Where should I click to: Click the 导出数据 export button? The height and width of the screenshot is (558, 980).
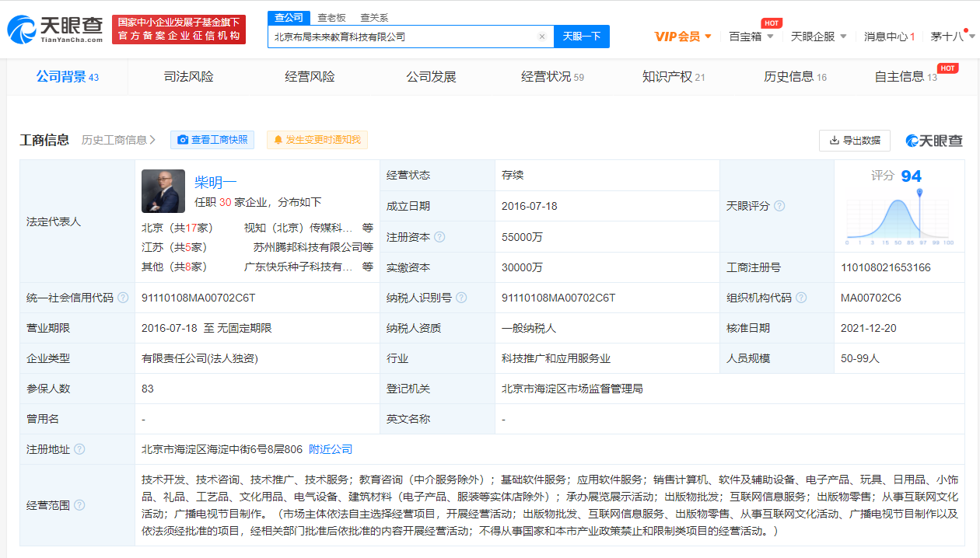tap(855, 141)
